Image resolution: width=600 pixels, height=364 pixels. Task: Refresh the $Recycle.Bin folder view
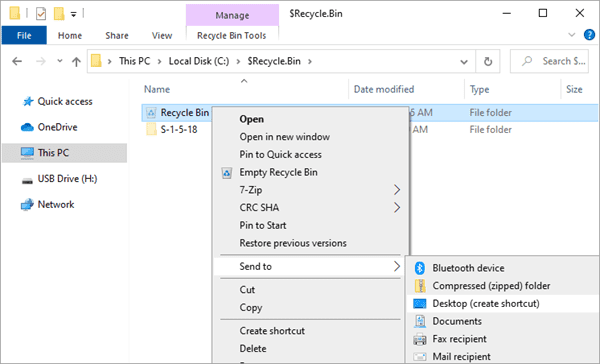pyautogui.click(x=488, y=61)
